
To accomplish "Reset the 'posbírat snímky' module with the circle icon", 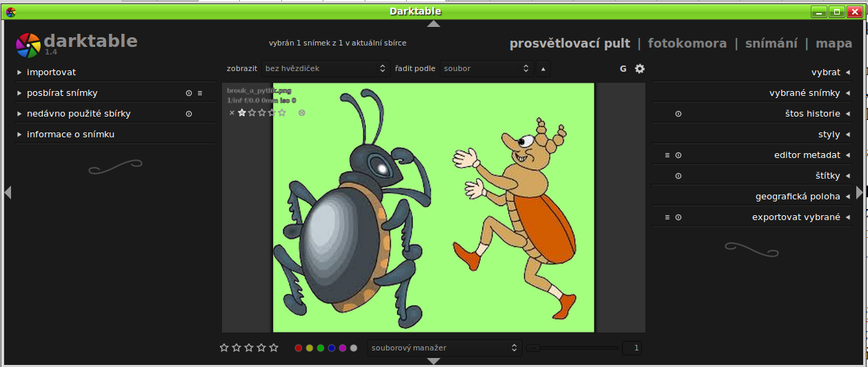I will (189, 93).
